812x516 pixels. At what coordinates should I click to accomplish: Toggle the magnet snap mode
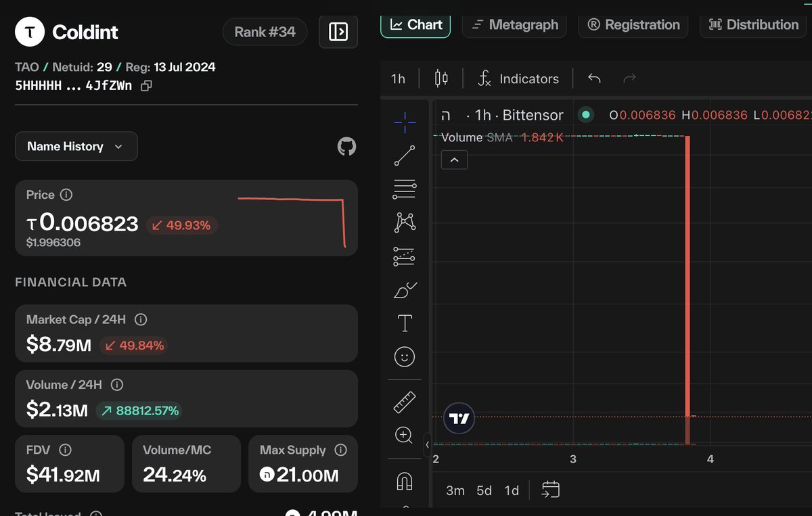click(x=405, y=481)
